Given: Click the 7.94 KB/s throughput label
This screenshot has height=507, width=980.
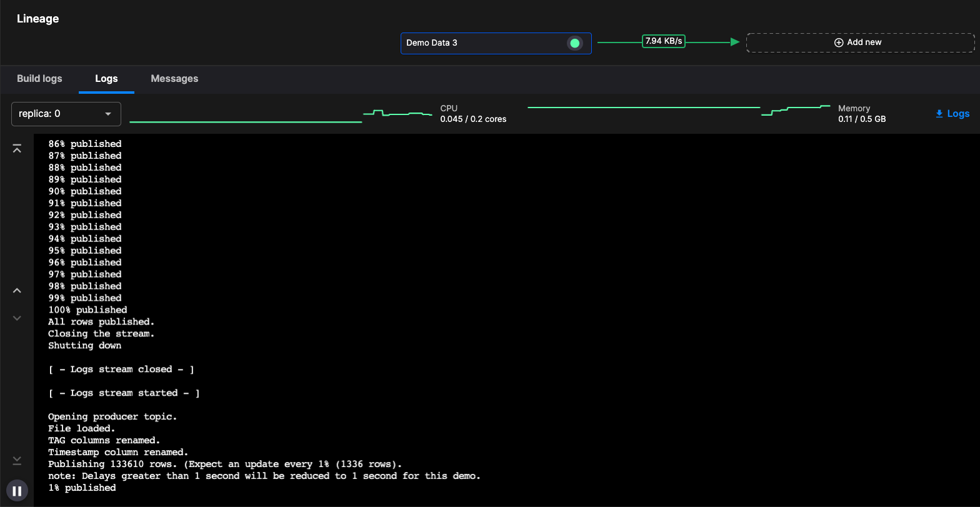Looking at the screenshot, I should 663,41.
